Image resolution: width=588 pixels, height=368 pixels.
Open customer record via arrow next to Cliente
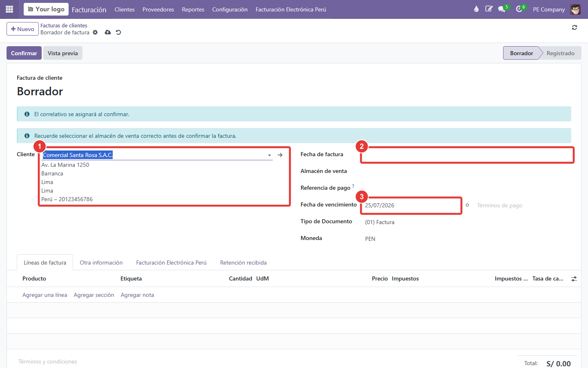click(x=280, y=155)
